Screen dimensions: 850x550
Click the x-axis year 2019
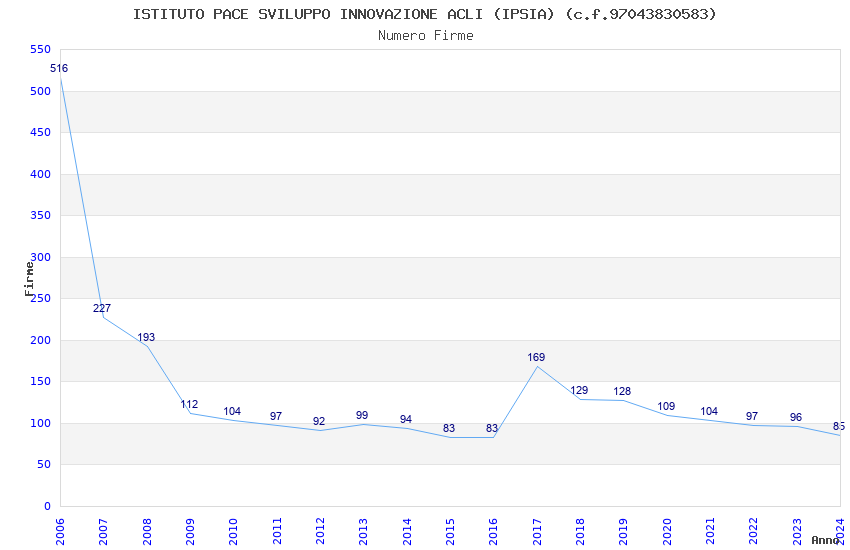tap(623, 532)
